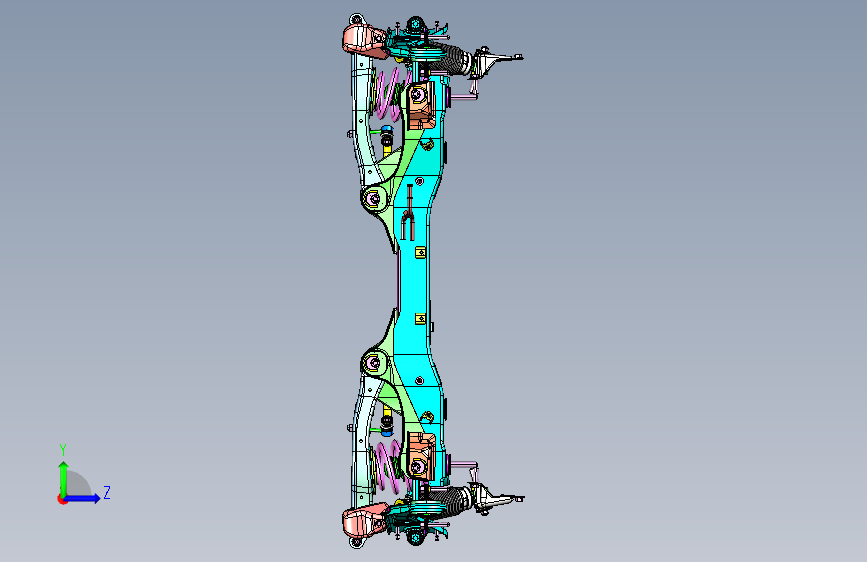Pick the lower yellow clip on the crossmember
Image resolution: width=867 pixels, height=562 pixels.
(420, 319)
